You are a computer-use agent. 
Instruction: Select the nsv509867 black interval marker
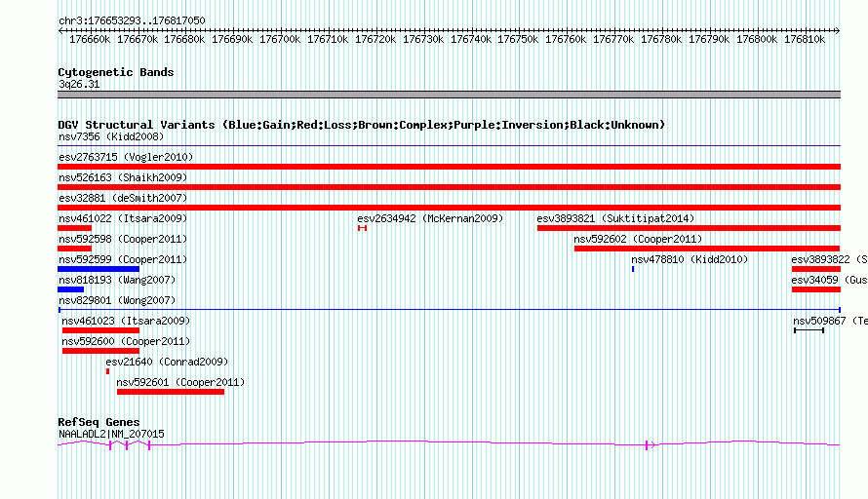click(x=809, y=330)
